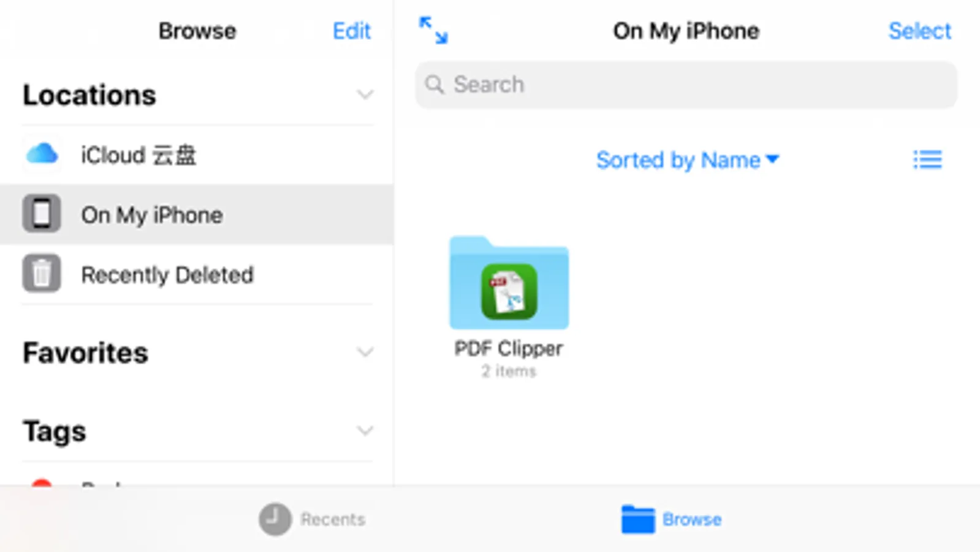Tap the full-screen expand arrows icon

433,30
